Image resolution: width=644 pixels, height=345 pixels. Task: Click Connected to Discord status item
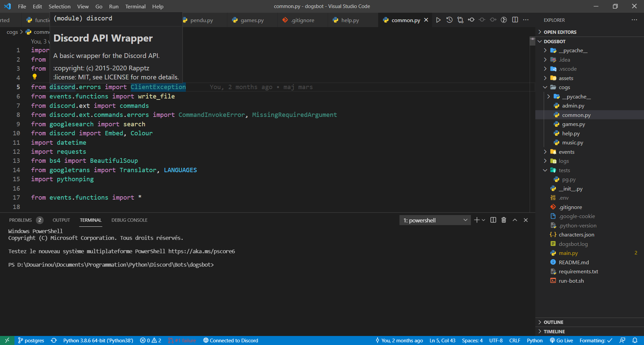pos(230,340)
